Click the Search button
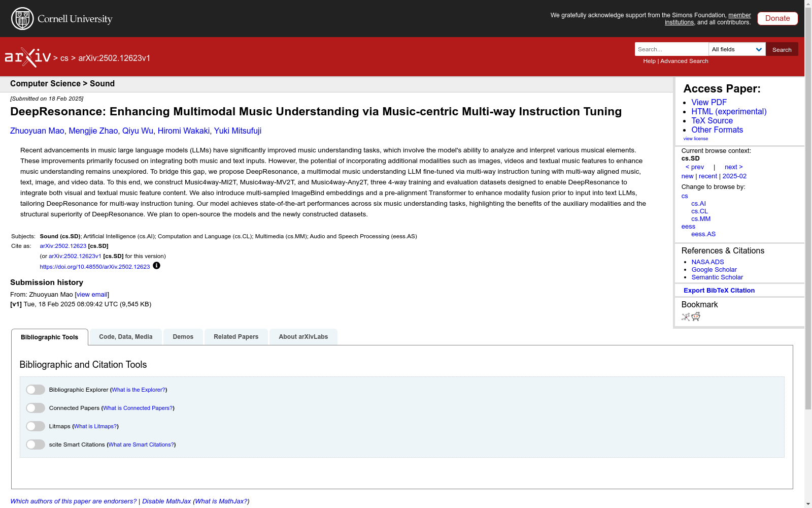The height and width of the screenshot is (508, 812). pyautogui.click(x=782, y=49)
